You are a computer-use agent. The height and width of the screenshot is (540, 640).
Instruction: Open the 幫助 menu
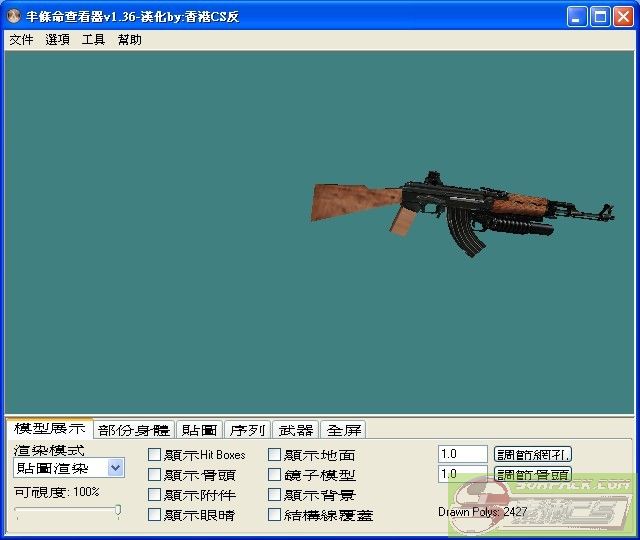129,40
